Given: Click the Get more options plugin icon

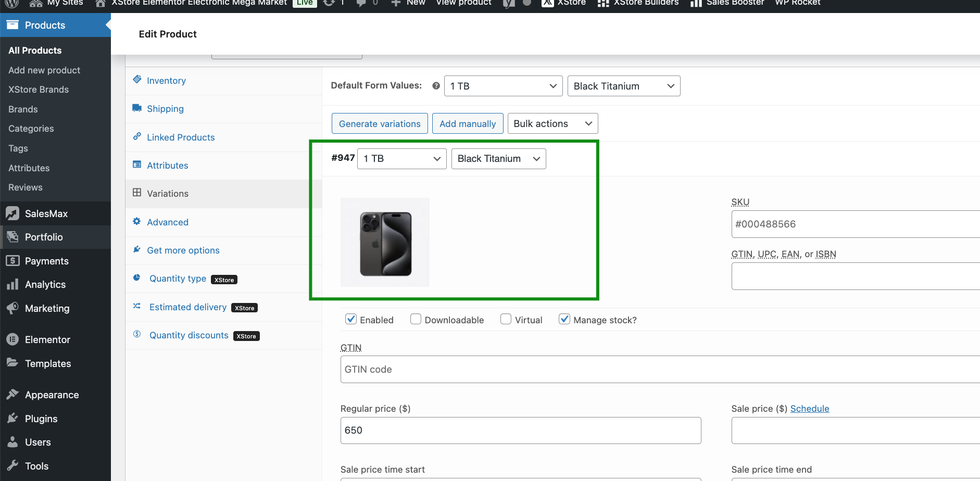Looking at the screenshot, I should 137,249.
